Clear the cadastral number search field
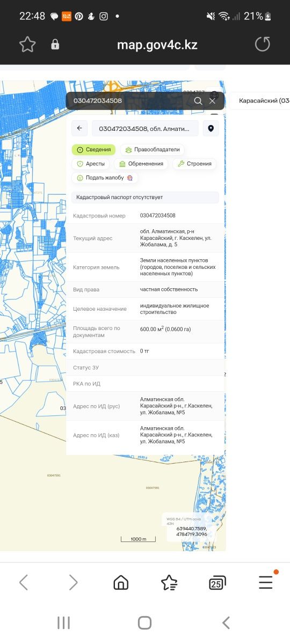The width and height of the screenshot is (290, 644). point(213,101)
